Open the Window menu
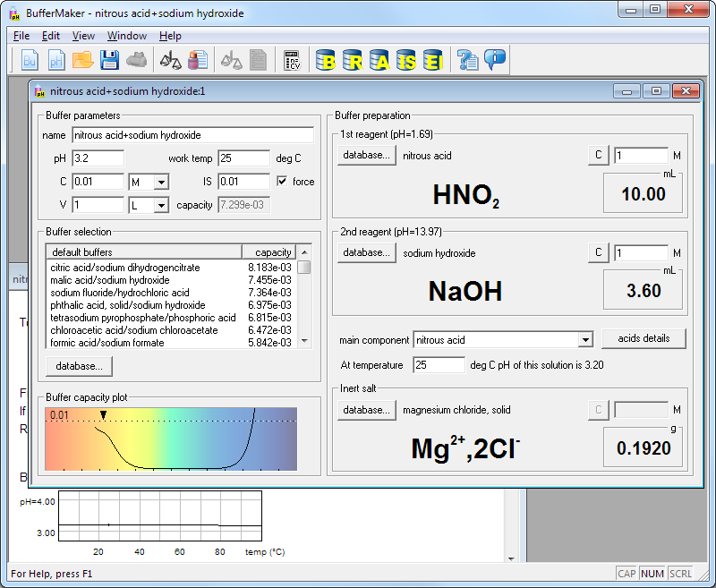The width and height of the screenshot is (716, 588). point(127,36)
